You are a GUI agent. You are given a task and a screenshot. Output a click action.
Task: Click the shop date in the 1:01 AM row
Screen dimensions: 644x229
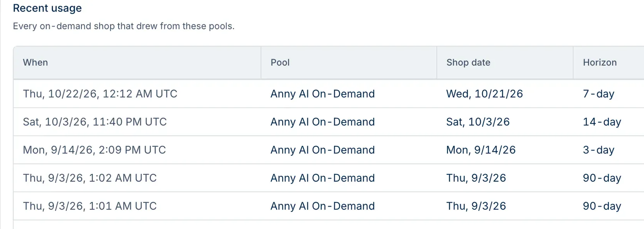pyautogui.click(x=476, y=206)
